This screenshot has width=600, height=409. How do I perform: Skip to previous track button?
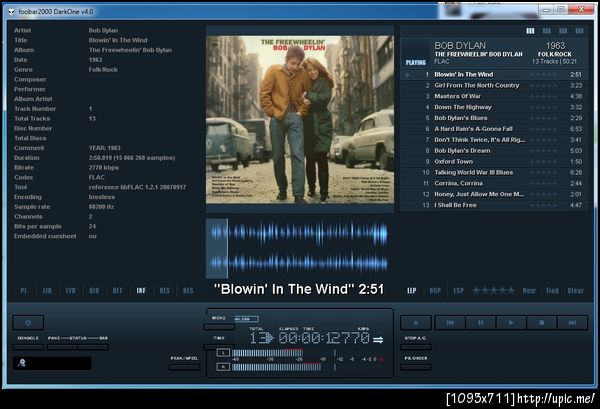(x=450, y=323)
